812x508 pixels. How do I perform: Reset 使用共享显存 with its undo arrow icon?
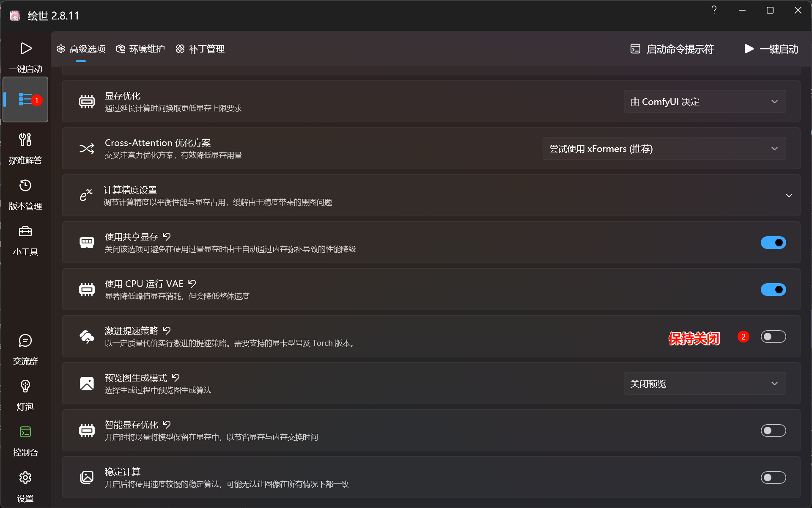pos(167,237)
